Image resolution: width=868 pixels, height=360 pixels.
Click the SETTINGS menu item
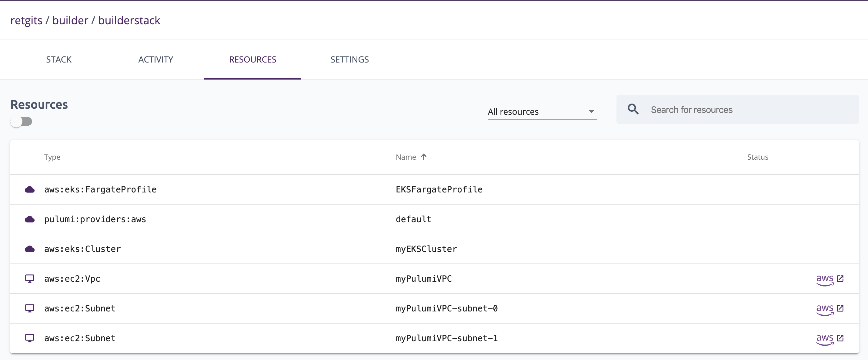(x=349, y=59)
